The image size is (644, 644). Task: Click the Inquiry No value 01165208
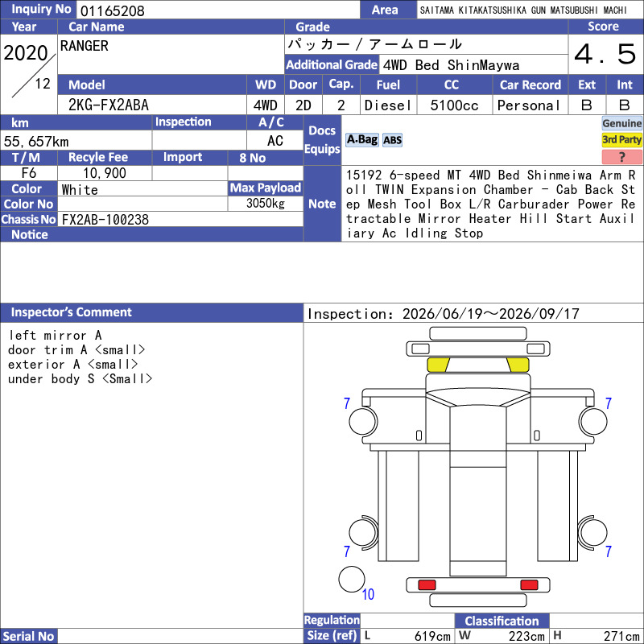click(113, 10)
